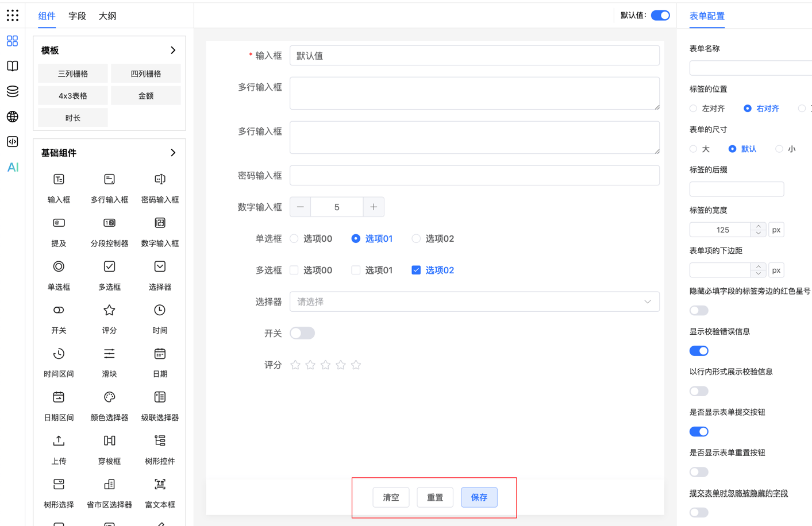Collapse the 基础组件 section arrow

[x=173, y=153]
